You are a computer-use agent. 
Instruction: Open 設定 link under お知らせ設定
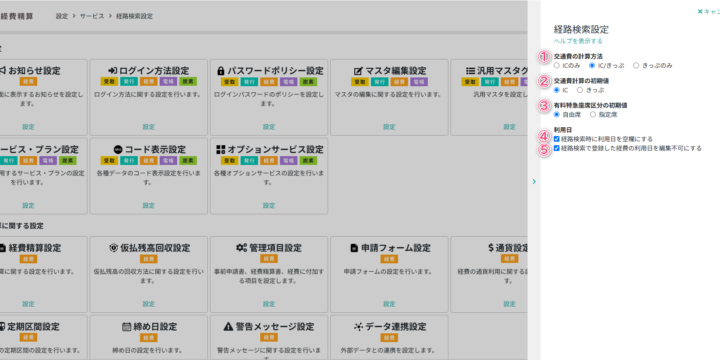(x=28, y=127)
